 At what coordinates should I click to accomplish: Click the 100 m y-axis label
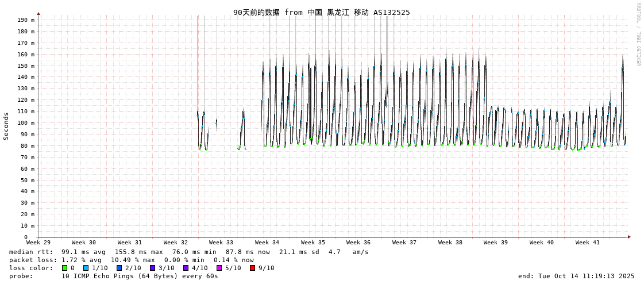pyautogui.click(x=25, y=123)
